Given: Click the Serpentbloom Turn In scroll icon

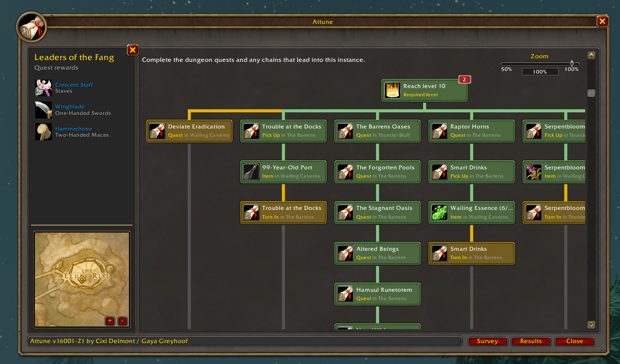Looking at the screenshot, I should 534,212.
